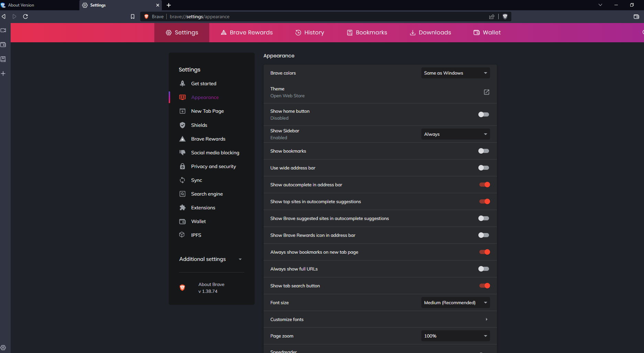Switch to Brave Rewards top tab
Screen dimensions: 644x353
(247, 32)
